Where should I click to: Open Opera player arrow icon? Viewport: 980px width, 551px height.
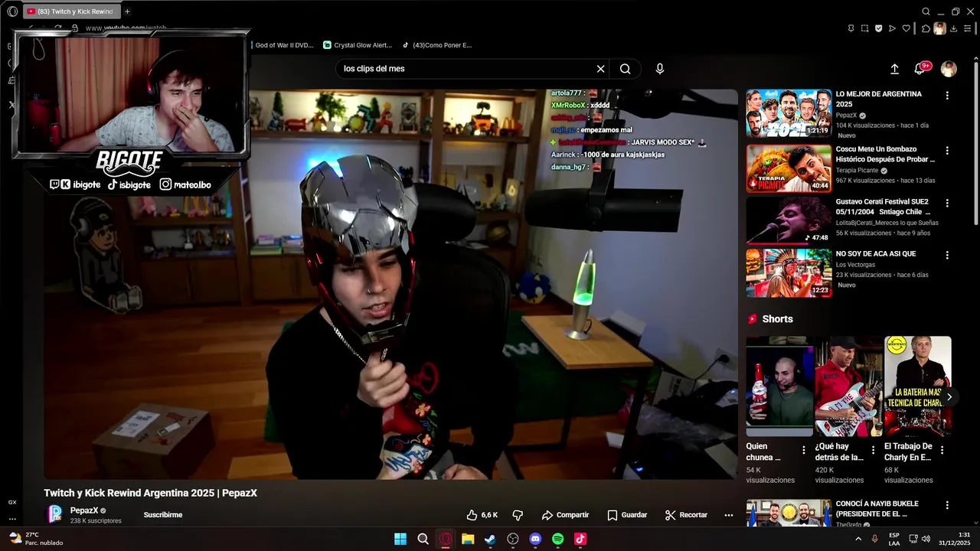coord(892,28)
